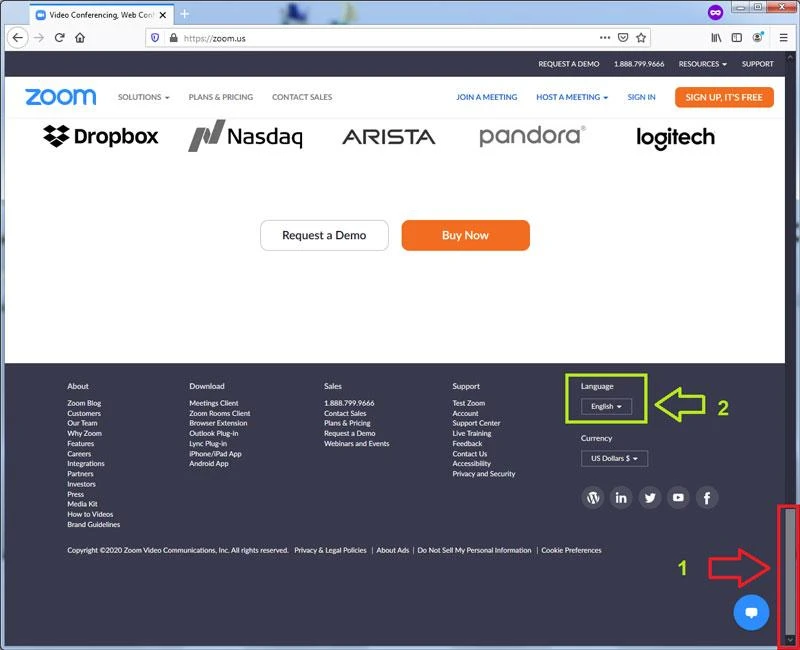This screenshot has height=650, width=800.
Task: Expand the Solutions navigation menu
Action: (143, 97)
